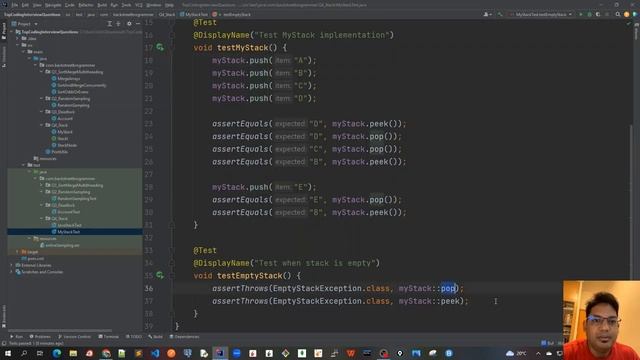Collapse the Q4_Stack folder under main

tap(42, 125)
